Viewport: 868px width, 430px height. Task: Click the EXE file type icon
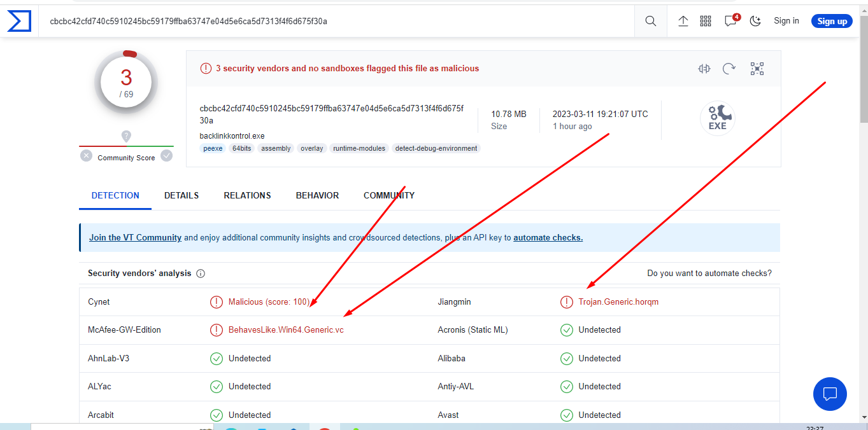tap(717, 118)
